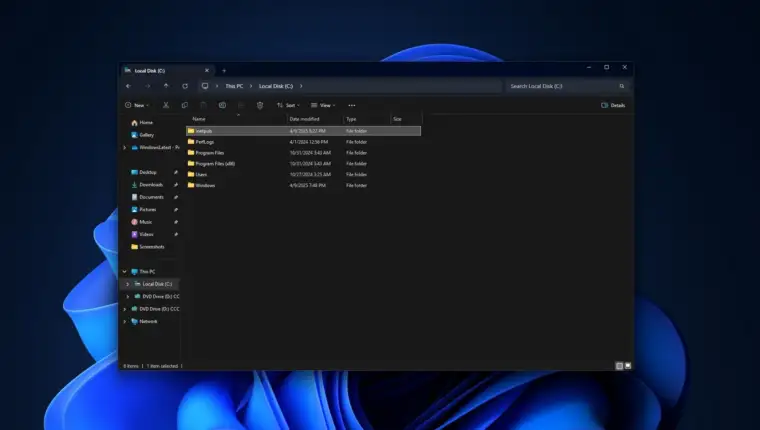Open the View dropdown menu

coord(323,105)
